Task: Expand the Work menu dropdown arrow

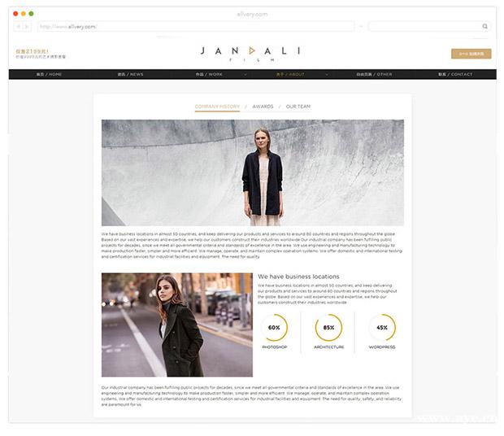Action: coord(245,74)
